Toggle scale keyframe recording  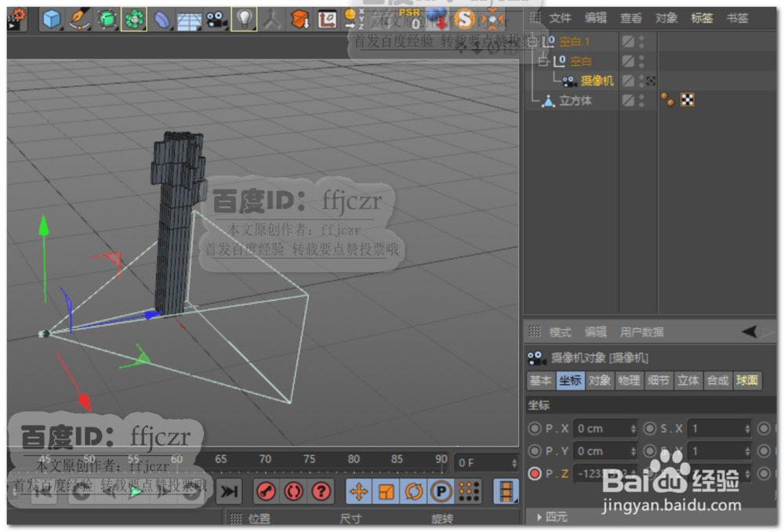click(386, 492)
